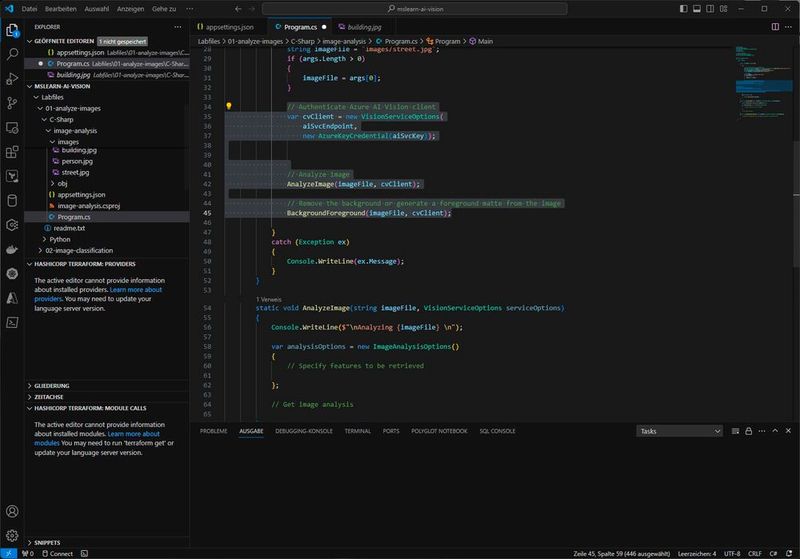The height and width of the screenshot is (559, 800).
Task: Click the command center search field
Action: (x=414, y=9)
